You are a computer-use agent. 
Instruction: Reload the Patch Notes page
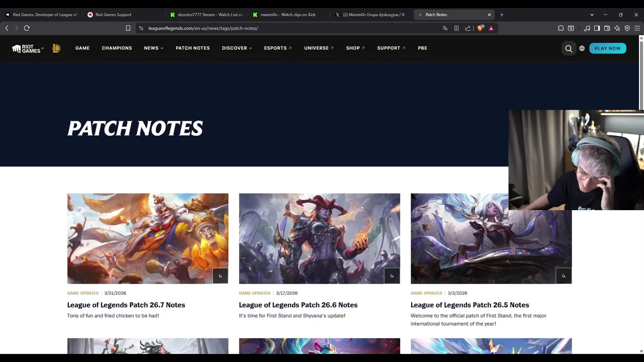click(27, 28)
